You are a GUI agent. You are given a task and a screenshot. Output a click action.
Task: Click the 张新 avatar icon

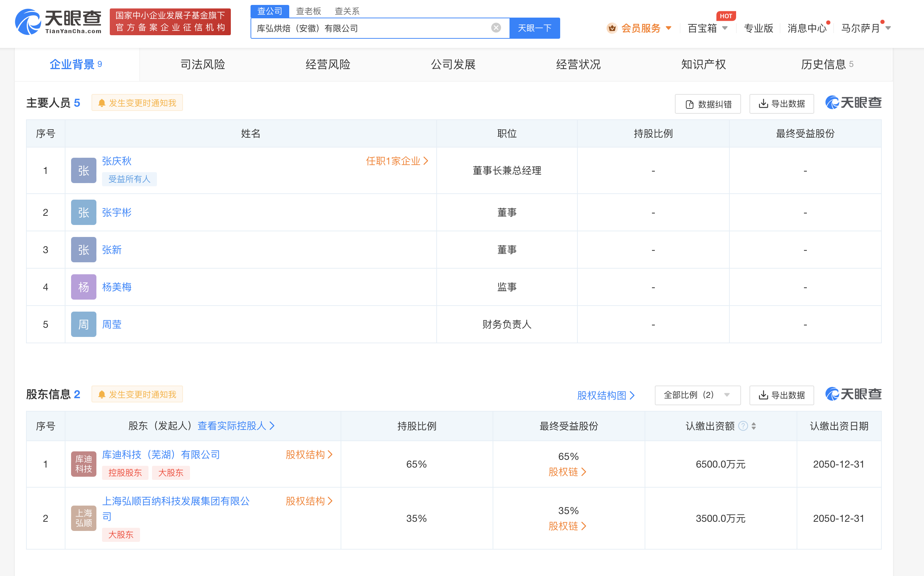[84, 250]
